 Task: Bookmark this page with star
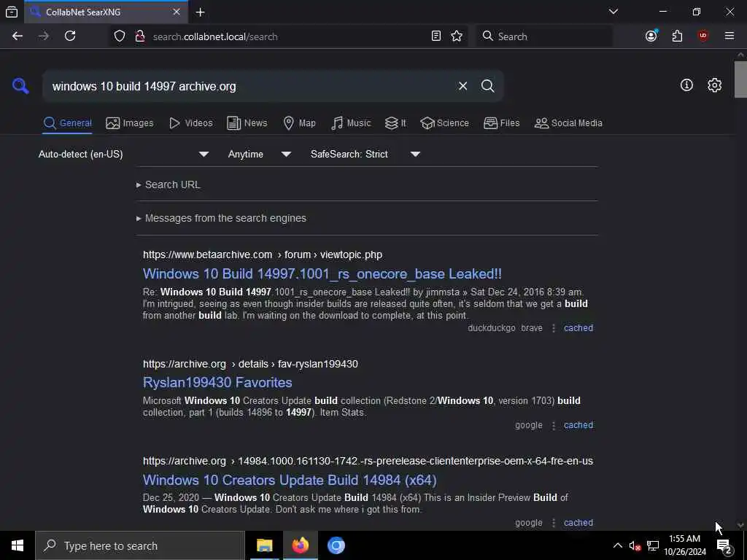tap(457, 36)
